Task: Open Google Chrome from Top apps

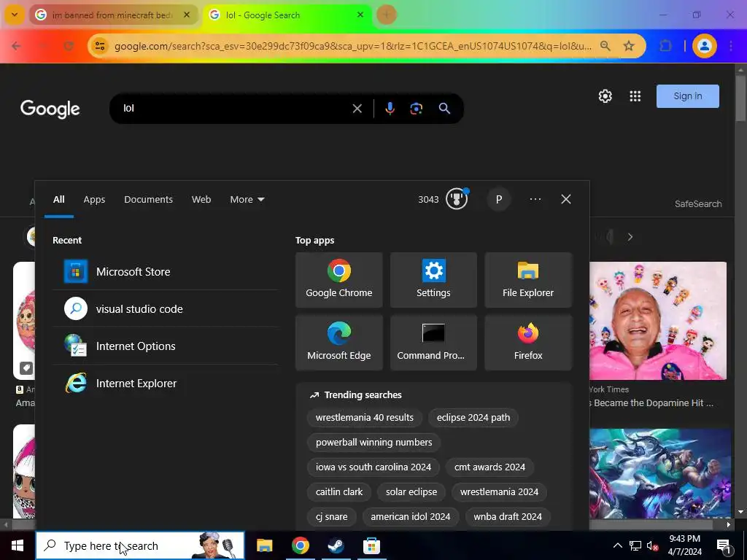Action: (x=338, y=280)
